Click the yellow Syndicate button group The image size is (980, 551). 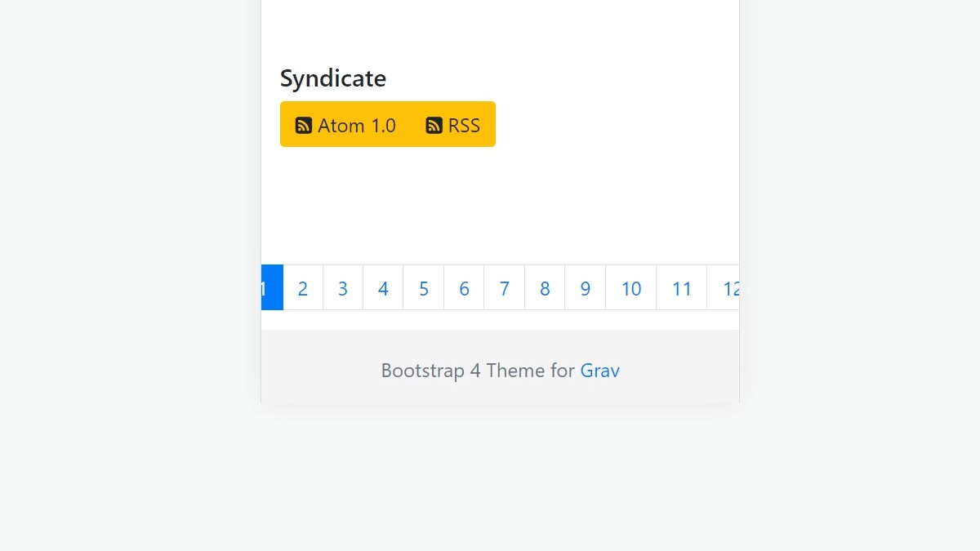coord(388,124)
